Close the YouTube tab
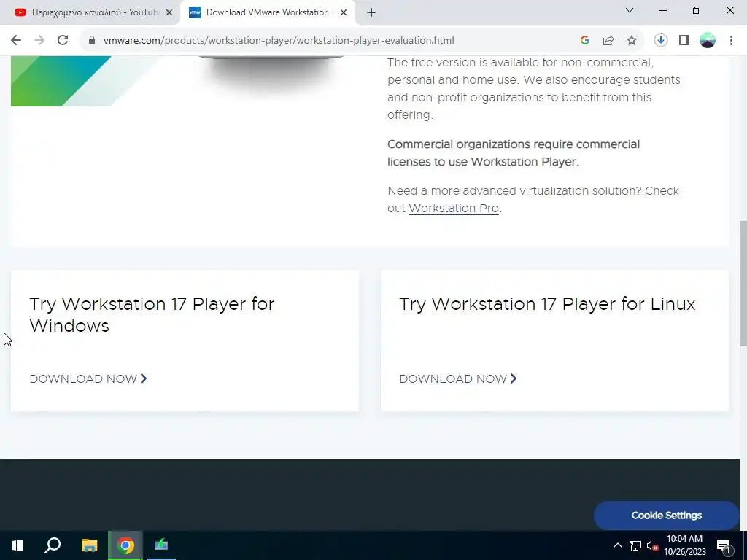The width and height of the screenshot is (747, 560). [x=169, y=13]
